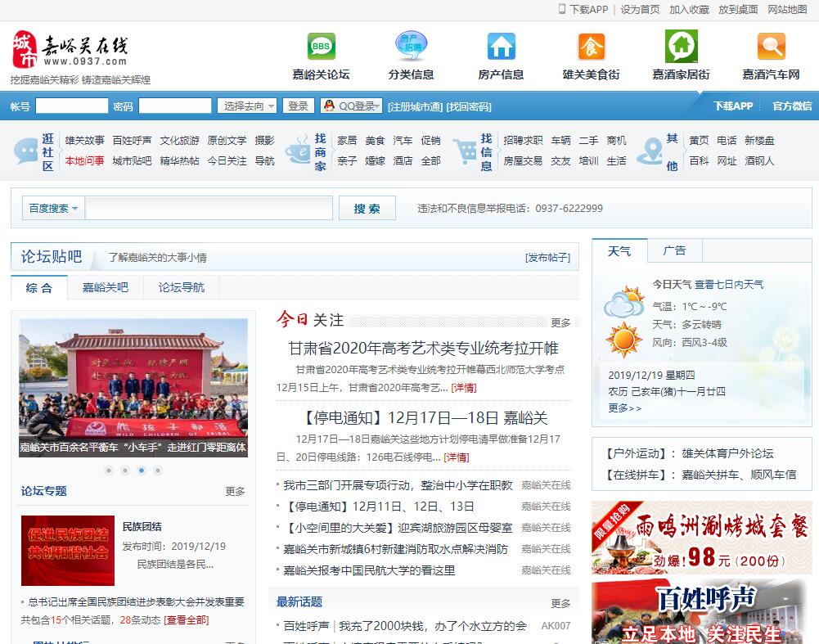819x644 pixels.
Task: Open the 本地问事 red link
Action: point(84,161)
